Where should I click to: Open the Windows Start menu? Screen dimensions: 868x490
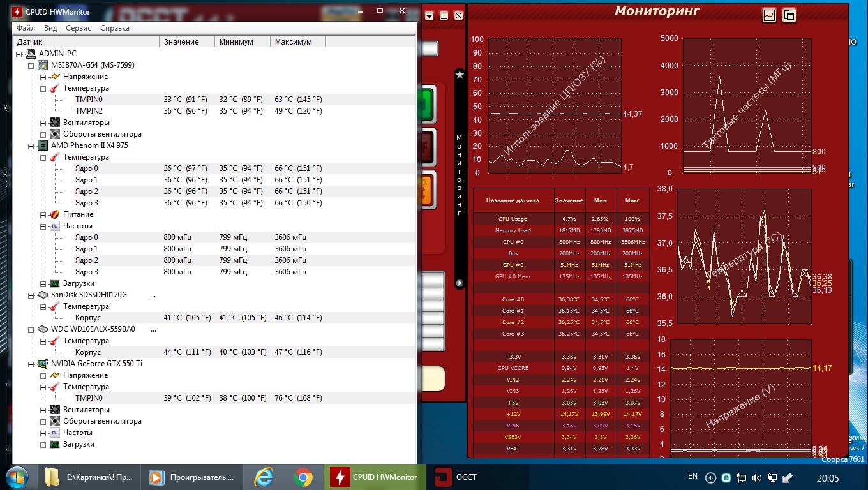(x=17, y=477)
